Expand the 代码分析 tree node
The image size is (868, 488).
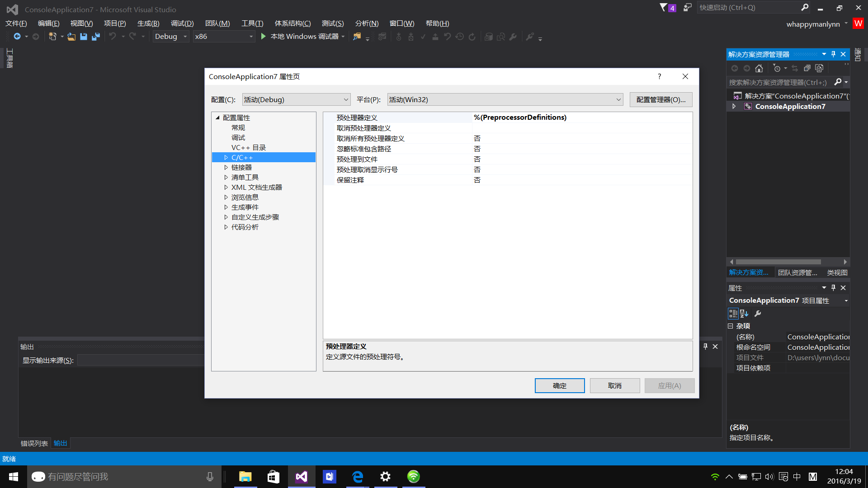(226, 227)
